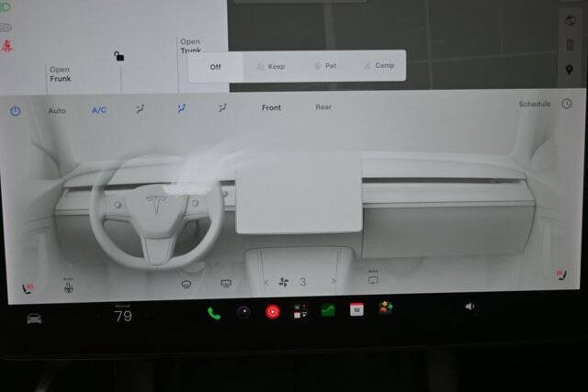
Task: Show chargers with map charging icon
Action: (x=570, y=45)
